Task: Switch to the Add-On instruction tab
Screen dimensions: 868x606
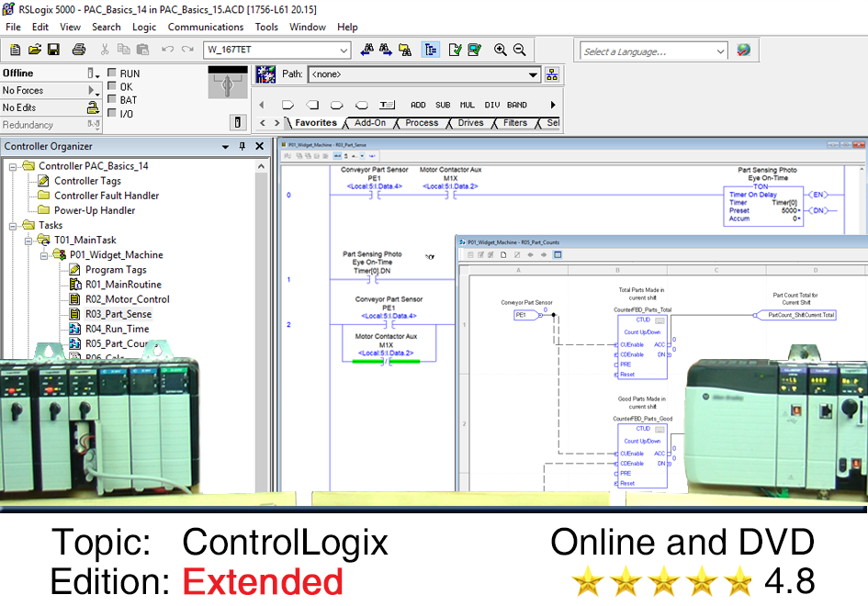Action: pos(370,122)
